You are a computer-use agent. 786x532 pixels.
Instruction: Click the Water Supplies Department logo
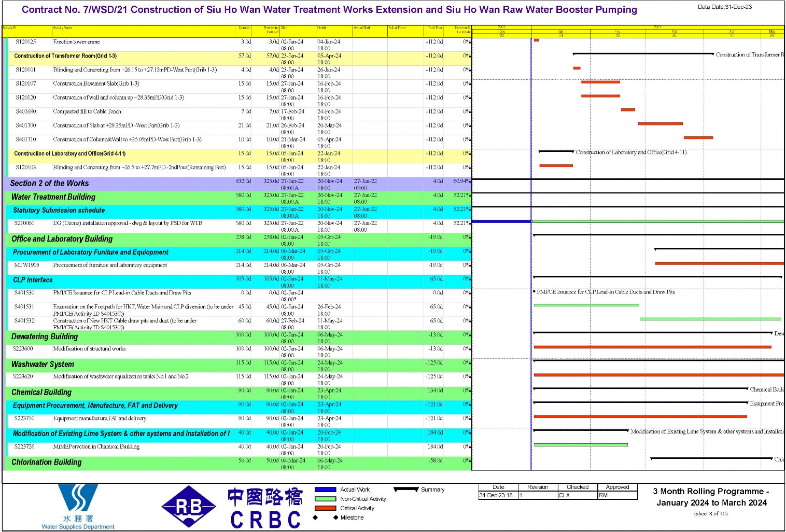click(x=78, y=507)
